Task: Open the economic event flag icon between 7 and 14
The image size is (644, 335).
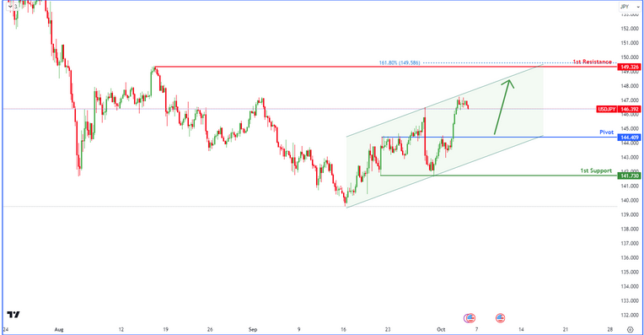Action: 500,318
